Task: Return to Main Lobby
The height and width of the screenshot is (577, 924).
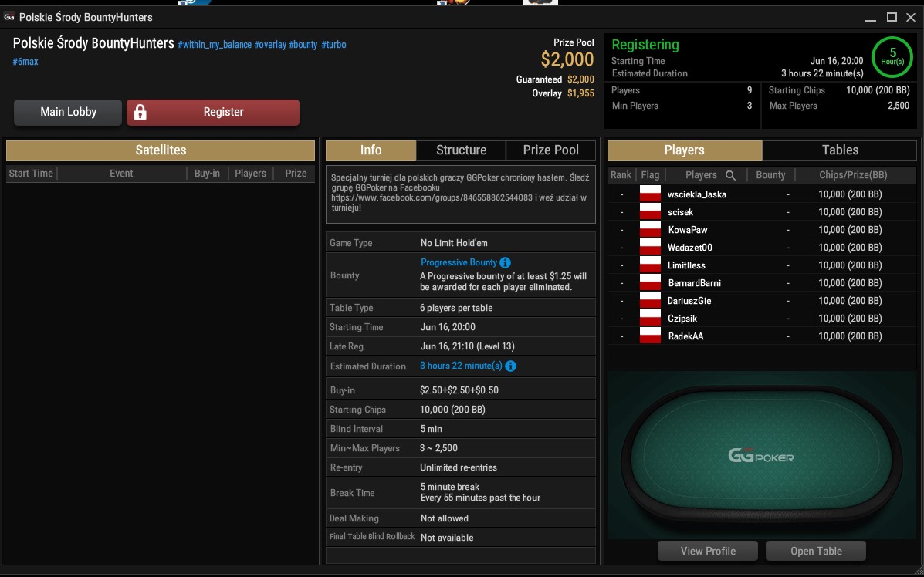Action: click(69, 112)
